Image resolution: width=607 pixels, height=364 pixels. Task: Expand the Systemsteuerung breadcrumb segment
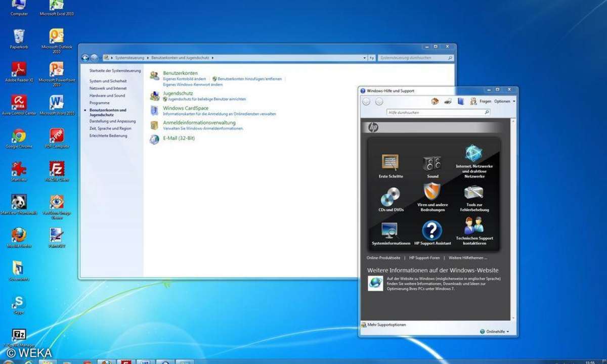(148, 58)
